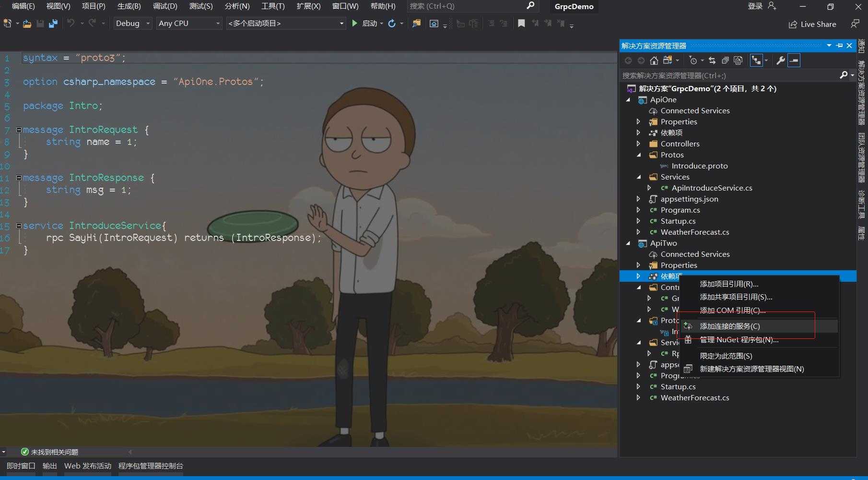Click the New Project toolbar icon
This screenshot has height=480, width=868.
[8, 23]
